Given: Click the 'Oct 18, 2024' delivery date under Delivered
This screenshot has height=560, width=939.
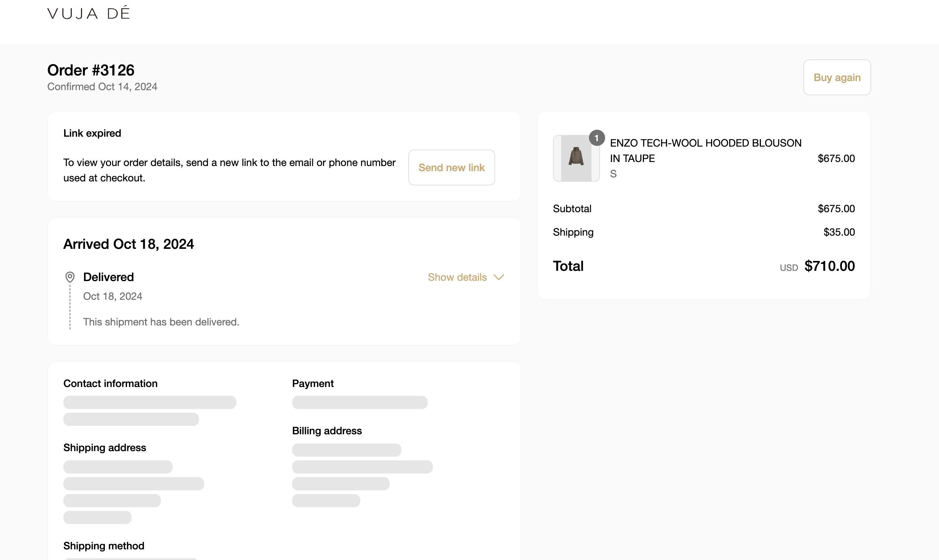Looking at the screenshot, I should (x=113, y=296).
